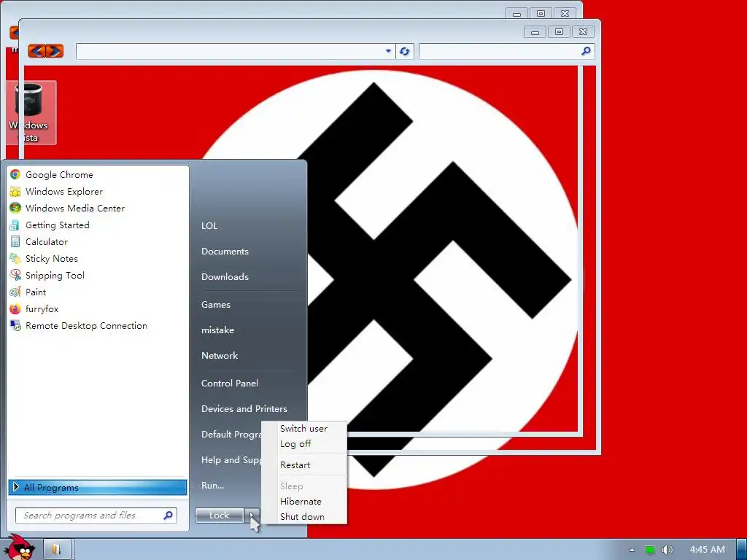This screenshot has width=747, height=560.
Task: Choose Switch user from power menu
Action: pyautogui.click(x=304, y=429)
